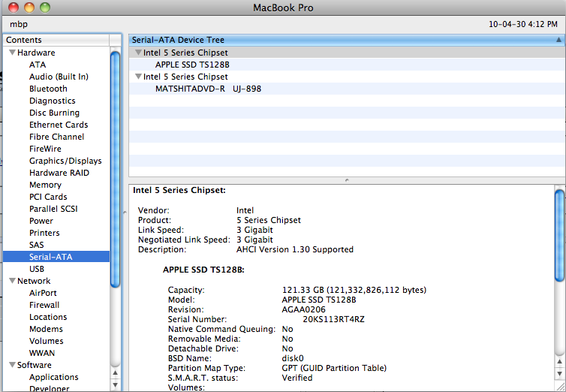Click Contents column header

[56, 40]
